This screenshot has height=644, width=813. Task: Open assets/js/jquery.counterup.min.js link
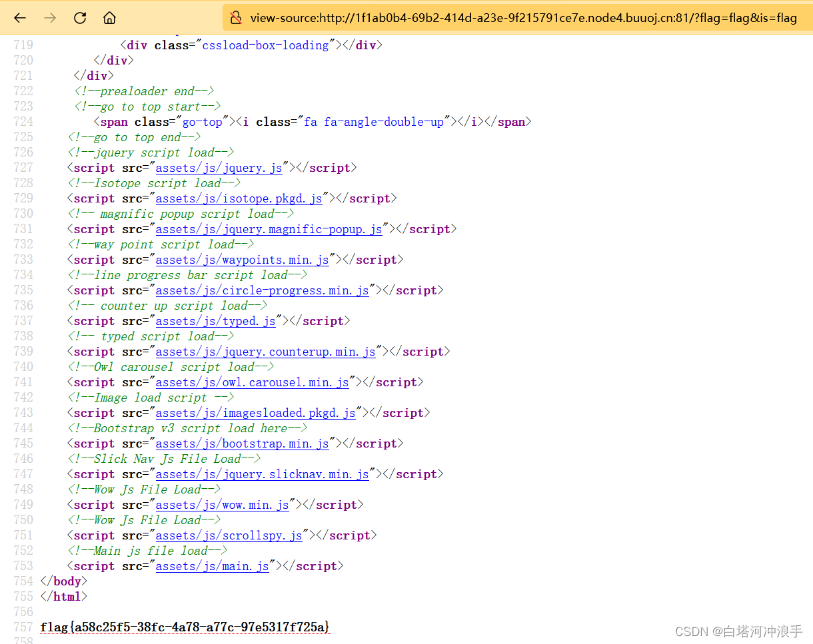(x=265, y=352)
